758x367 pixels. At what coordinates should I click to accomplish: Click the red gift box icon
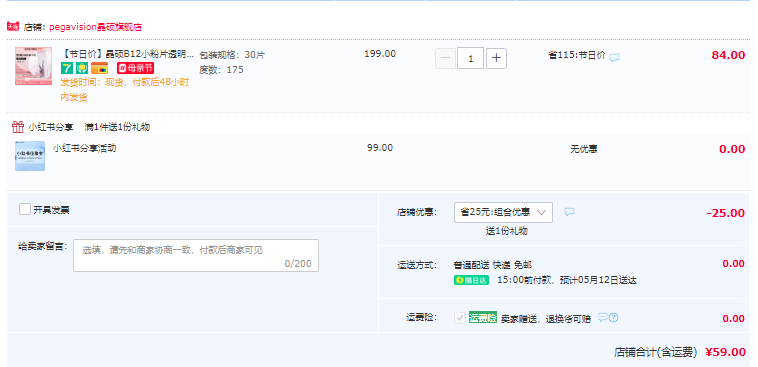click(x=18, y=127)
